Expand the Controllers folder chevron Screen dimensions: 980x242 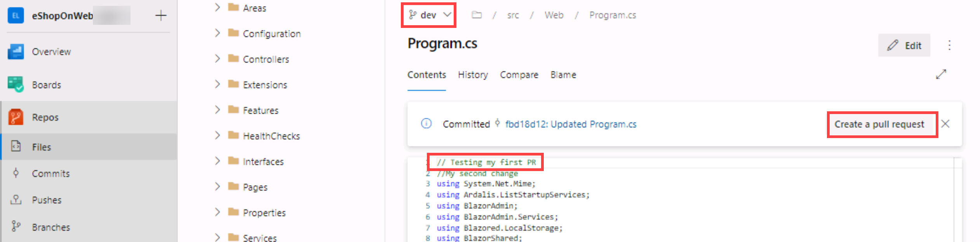217,59
